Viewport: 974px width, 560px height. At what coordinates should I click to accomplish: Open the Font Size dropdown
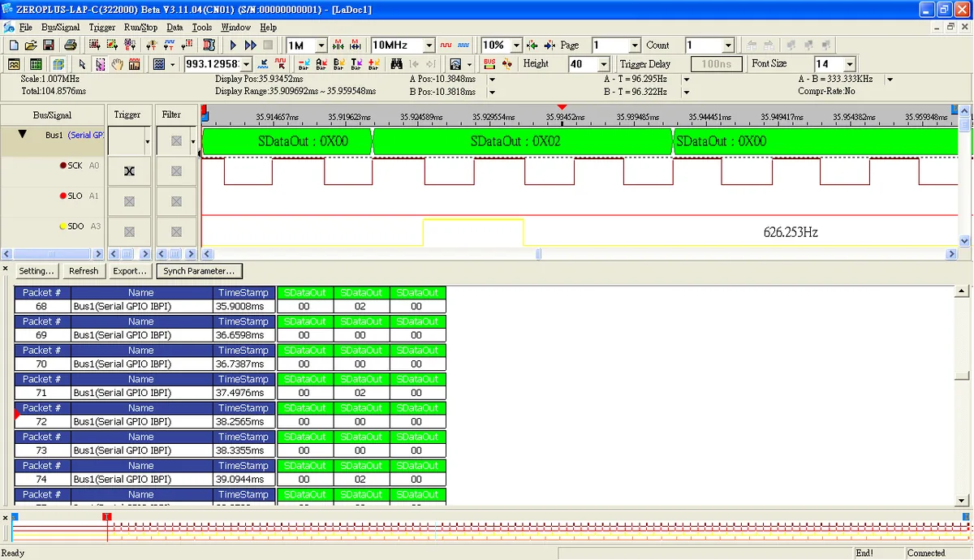click(x=850, y=64)
